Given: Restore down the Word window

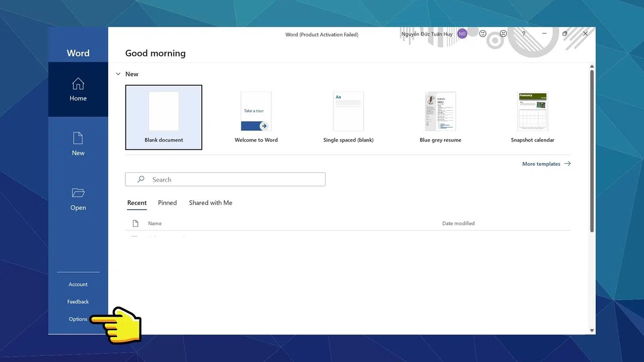Looking at the screenshot, I should [565, 33].
